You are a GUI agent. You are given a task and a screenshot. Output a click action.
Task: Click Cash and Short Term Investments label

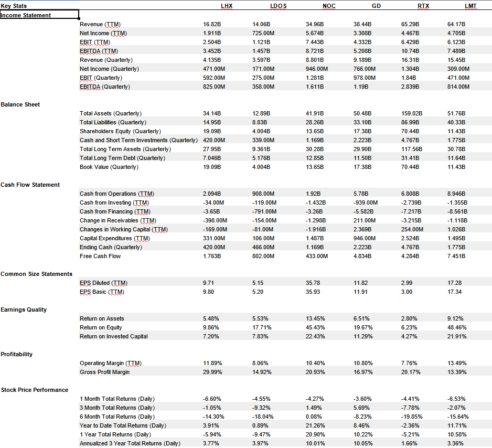tap(138, 140)
